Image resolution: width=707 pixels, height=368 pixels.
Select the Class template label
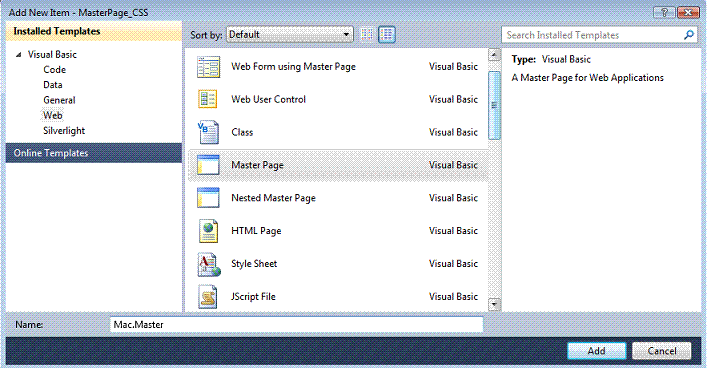click(x=242, y=132)
